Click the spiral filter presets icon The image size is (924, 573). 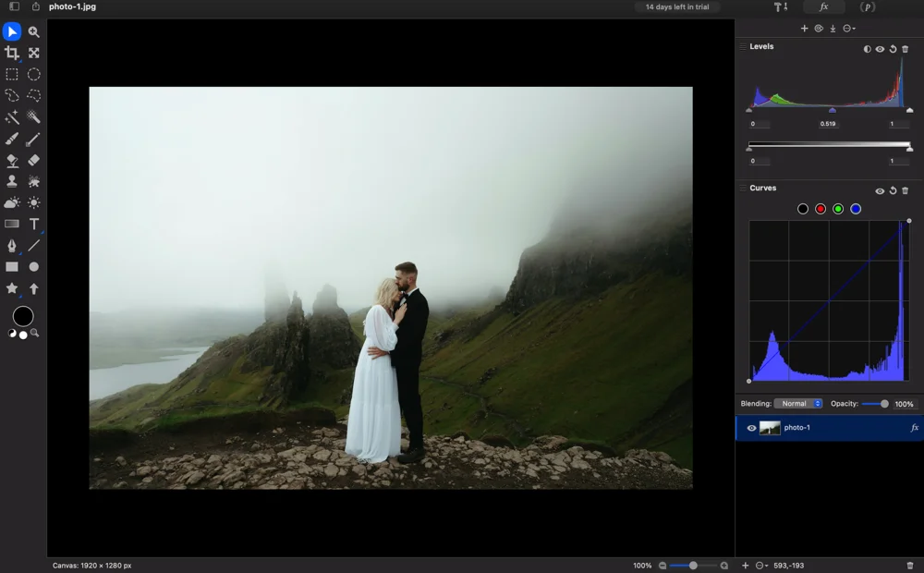(x=819, y=29)
